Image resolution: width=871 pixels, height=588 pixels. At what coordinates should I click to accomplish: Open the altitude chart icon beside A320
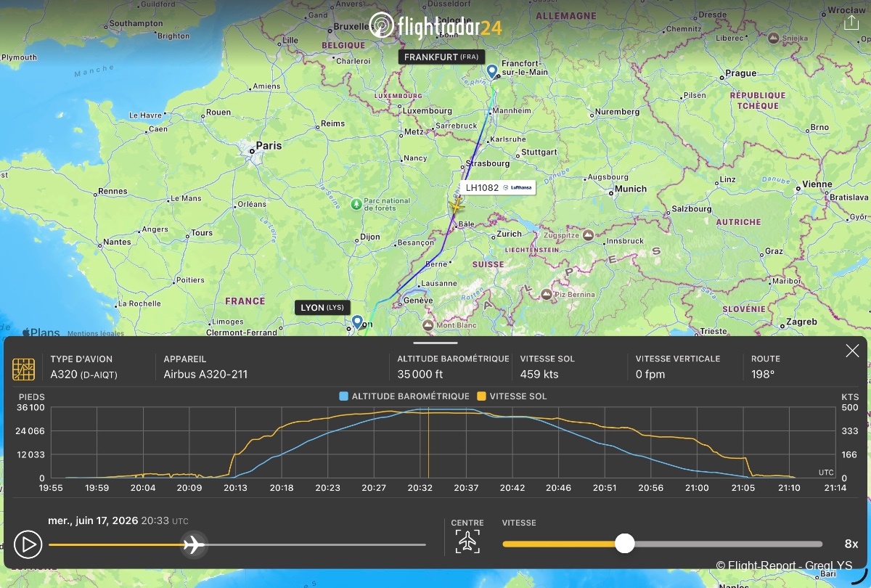point(24,369)
